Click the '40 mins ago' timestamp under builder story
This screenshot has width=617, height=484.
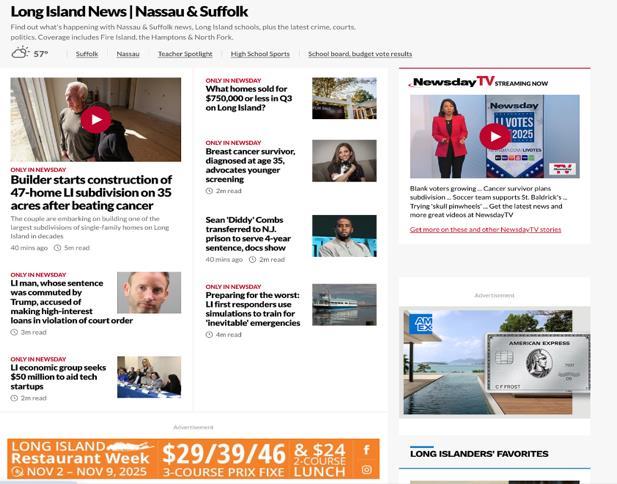point(29,248)
